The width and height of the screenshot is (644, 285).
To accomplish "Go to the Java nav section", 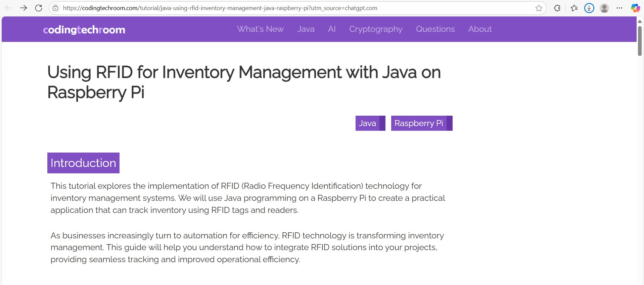I will point(306,29).
